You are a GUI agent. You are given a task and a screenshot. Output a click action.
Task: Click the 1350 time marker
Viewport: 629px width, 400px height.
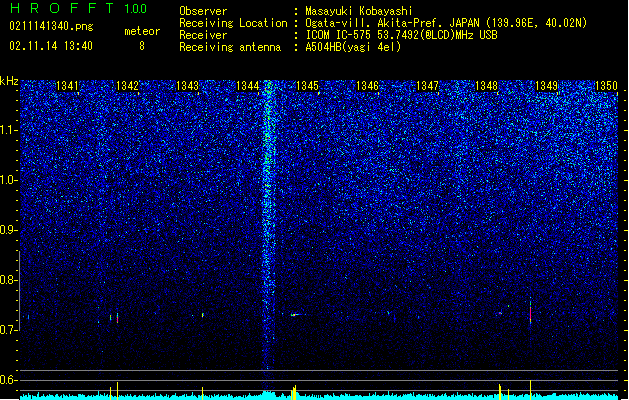(x=606, y=86)
